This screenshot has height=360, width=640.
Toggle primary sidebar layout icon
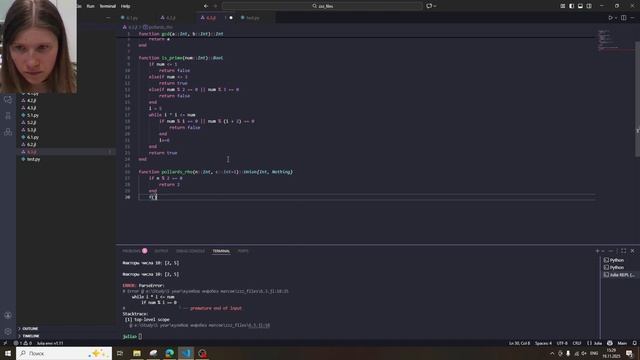[571, 6]
